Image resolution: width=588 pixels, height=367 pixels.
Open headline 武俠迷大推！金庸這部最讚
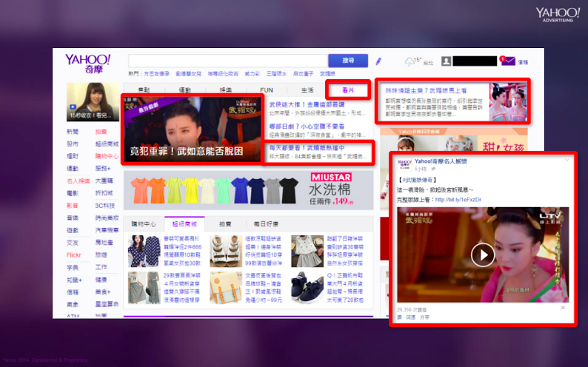point(307,104)
